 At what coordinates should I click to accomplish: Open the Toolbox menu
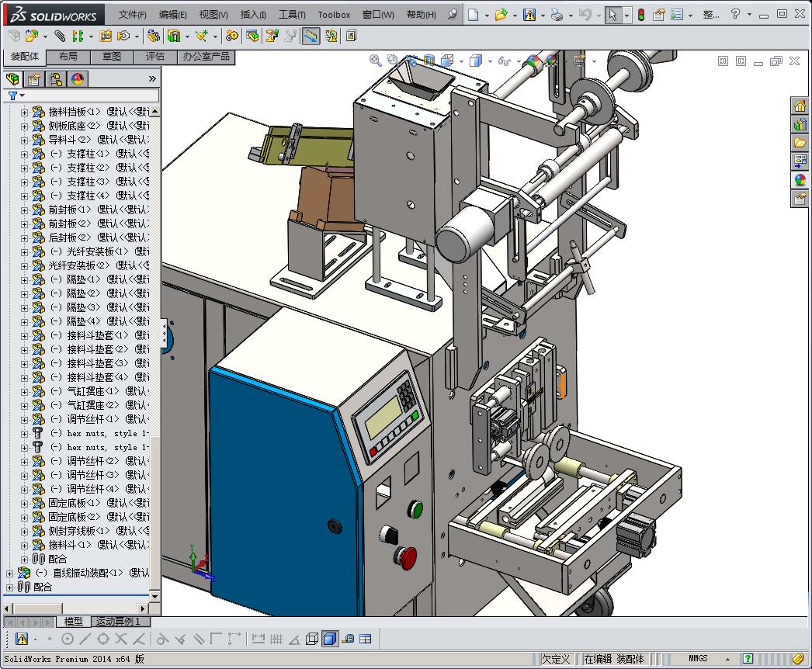point(334,15)
